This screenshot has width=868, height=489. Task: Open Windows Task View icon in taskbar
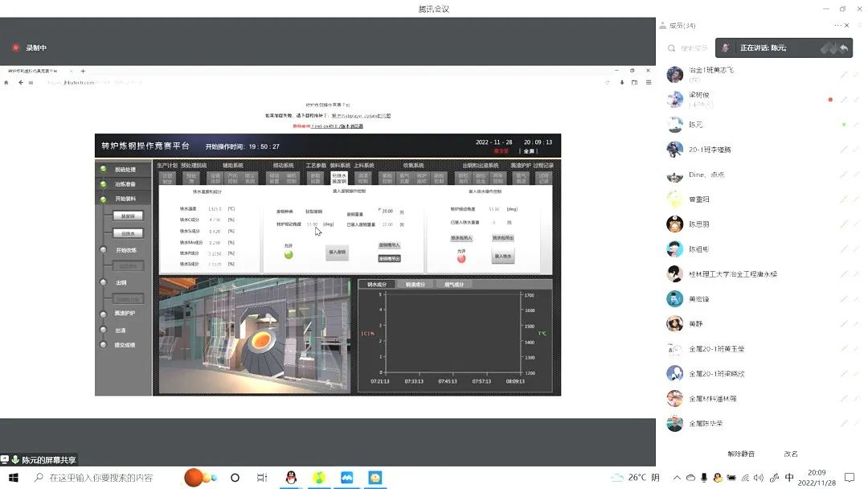coord(261,478)
